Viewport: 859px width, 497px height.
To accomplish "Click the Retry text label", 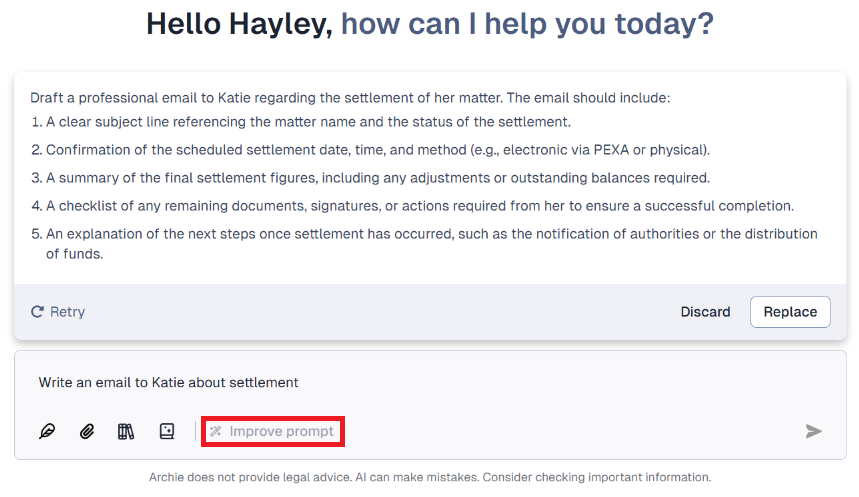I will click(67, 312).
